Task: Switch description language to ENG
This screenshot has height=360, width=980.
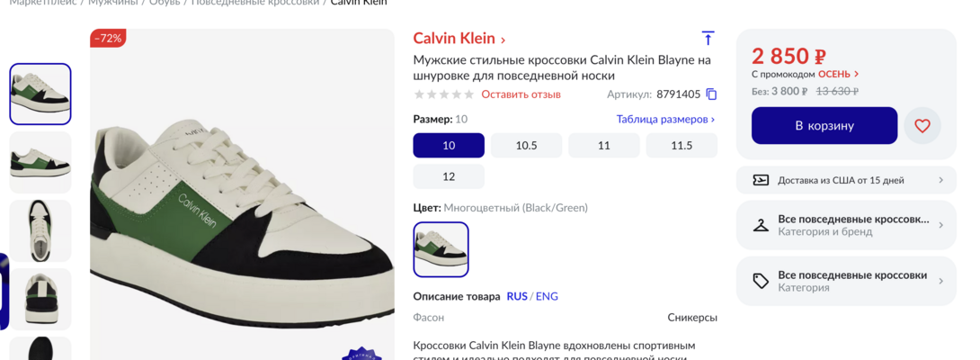Action: click(547, 296)
